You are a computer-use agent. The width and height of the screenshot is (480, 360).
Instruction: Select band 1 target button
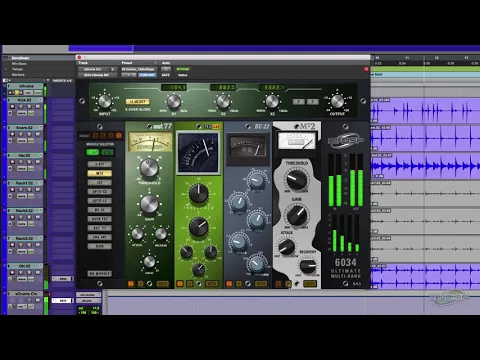tap(96, 135)
